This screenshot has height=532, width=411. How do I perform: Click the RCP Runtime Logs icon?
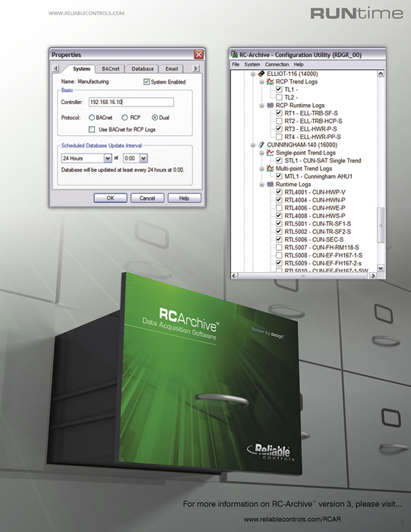pyautogui.click(x=270, y=105)
